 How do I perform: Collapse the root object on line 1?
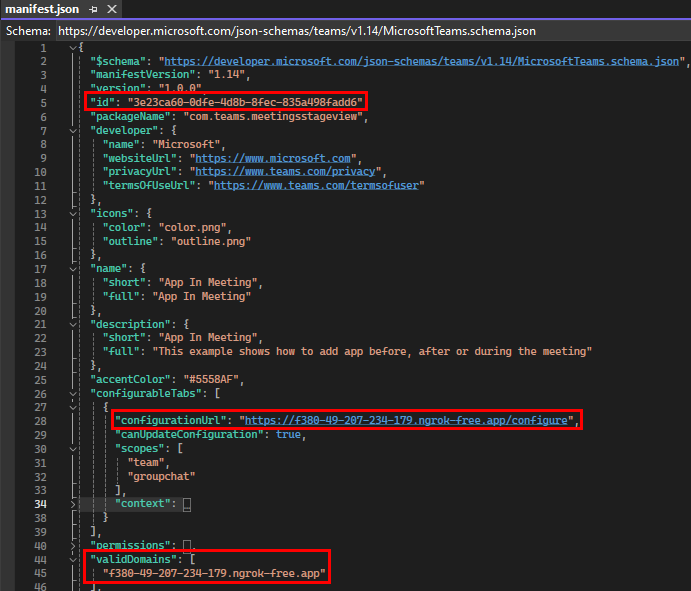[73, 48]
